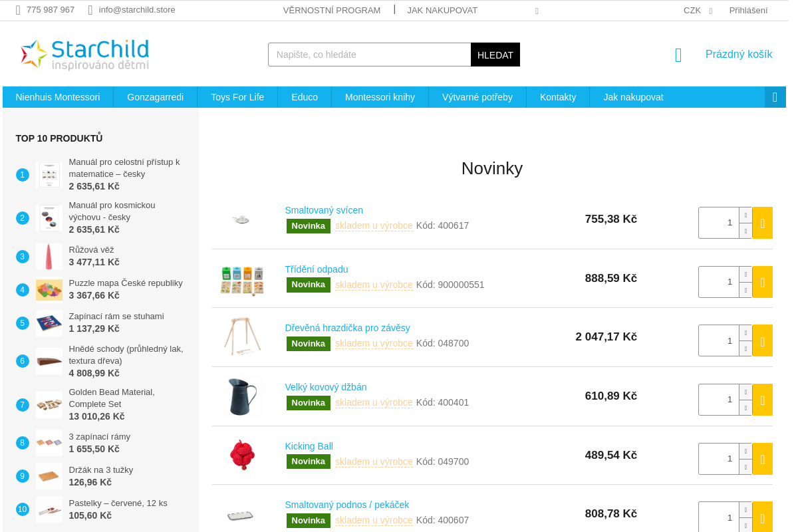The height and width of the screenshot is (532, 798).
Task: Open the Výtvarné potřeby menu item
Action: (477, 97)
